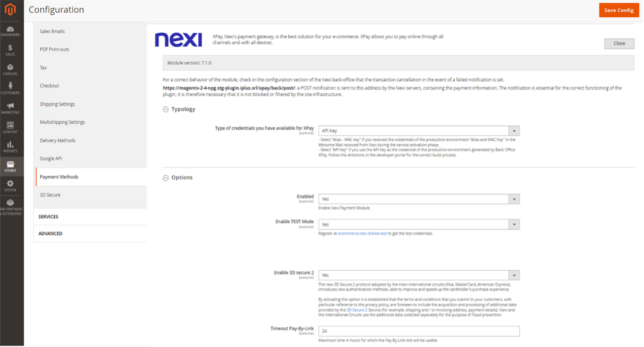Click the xpay/back/post notification URL text
Viewport: 644px width, 347px height.
229,88
